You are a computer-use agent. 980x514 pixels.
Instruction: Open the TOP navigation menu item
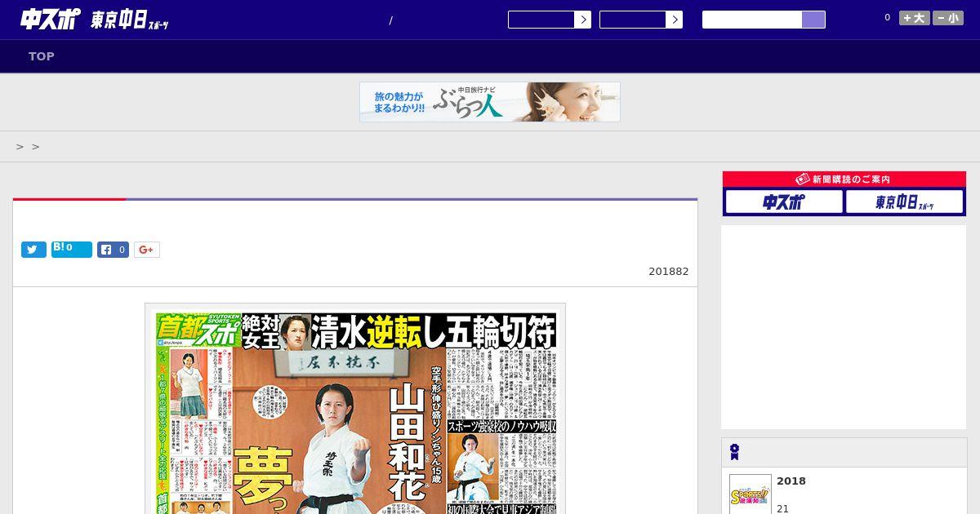[x=42, y=56]
